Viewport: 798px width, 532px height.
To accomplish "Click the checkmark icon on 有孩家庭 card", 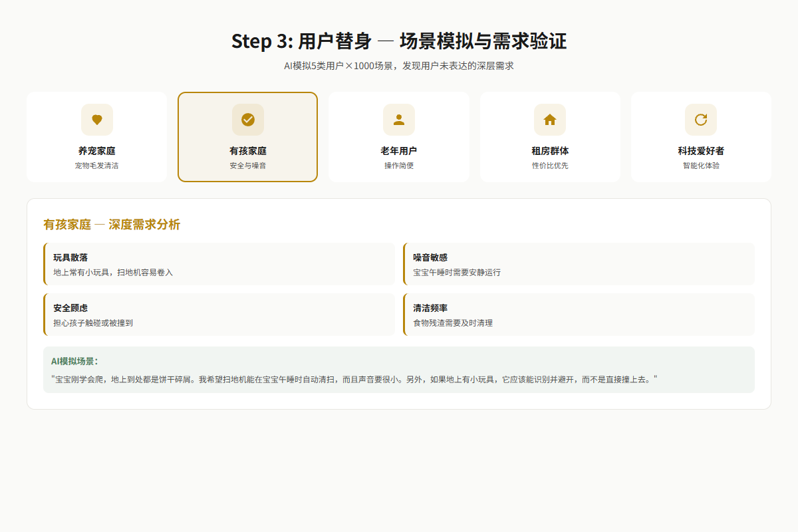I will [x=248, y=120].
